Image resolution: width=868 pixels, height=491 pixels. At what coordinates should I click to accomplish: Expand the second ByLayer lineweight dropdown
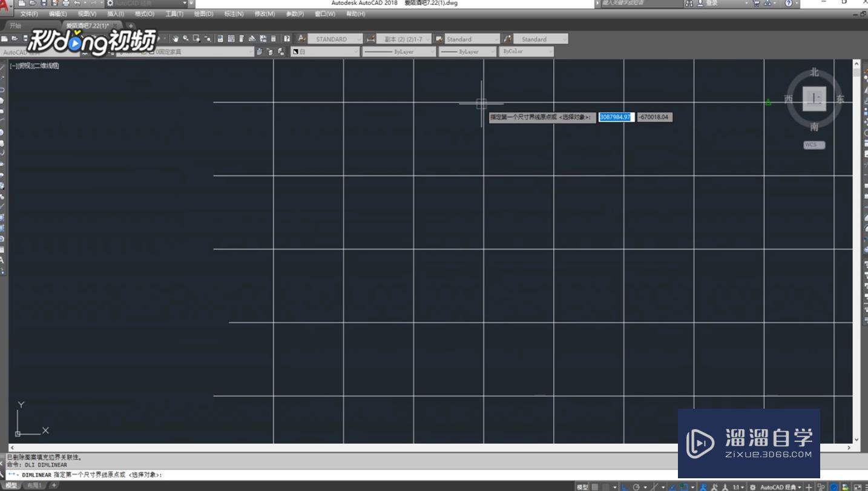pos(468,52)
